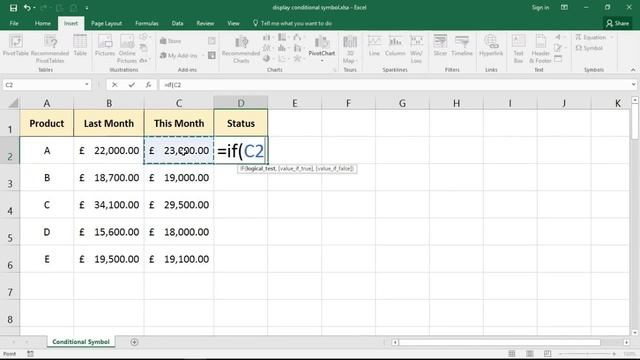Collapse the ribbon with the arrow
The image size is (640, 360).
coord(633,70)
